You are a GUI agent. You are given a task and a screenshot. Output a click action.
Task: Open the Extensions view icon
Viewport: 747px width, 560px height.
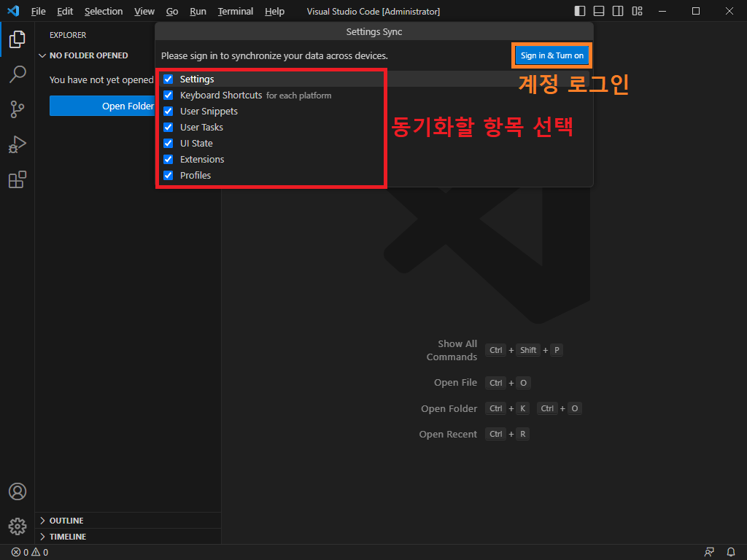[x=18, y=179]
